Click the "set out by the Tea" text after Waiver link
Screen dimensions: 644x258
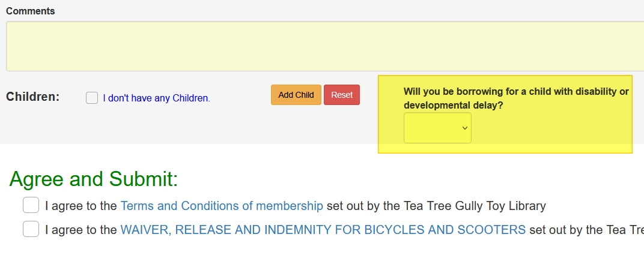(586, 229)
